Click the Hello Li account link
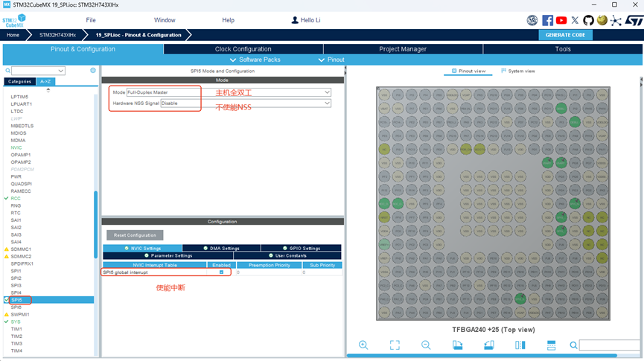Image resolution: width=644 pixels, height=361 pixels. 310,20
